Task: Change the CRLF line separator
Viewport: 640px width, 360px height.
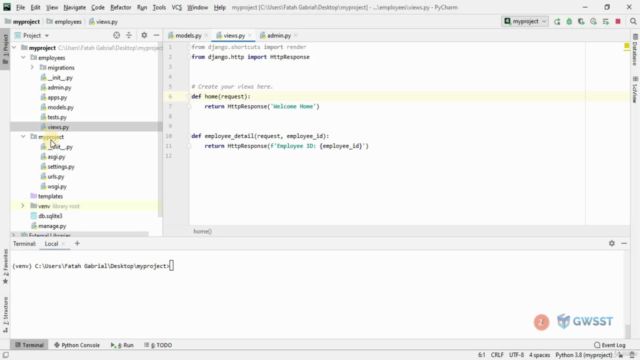Action: pyautogui.click(x=497, y=355)
